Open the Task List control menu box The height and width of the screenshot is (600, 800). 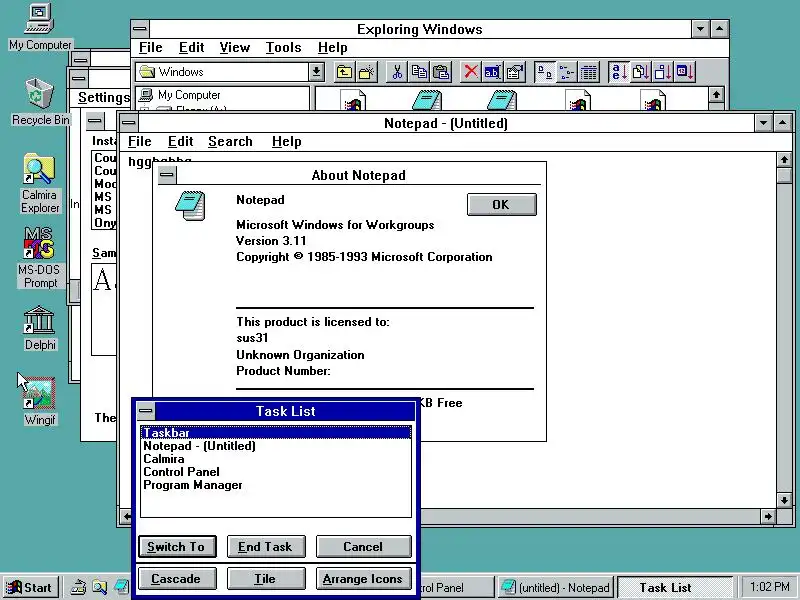point(146,411)
